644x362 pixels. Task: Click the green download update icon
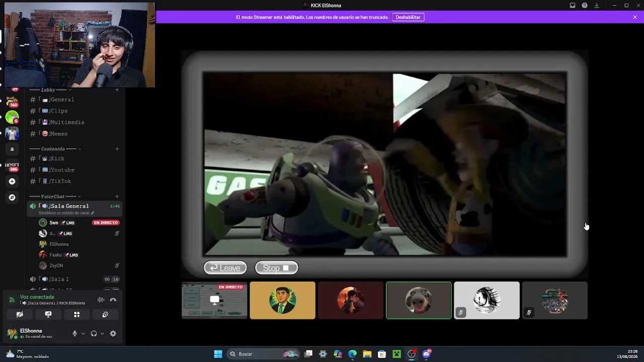coord(597,6)
